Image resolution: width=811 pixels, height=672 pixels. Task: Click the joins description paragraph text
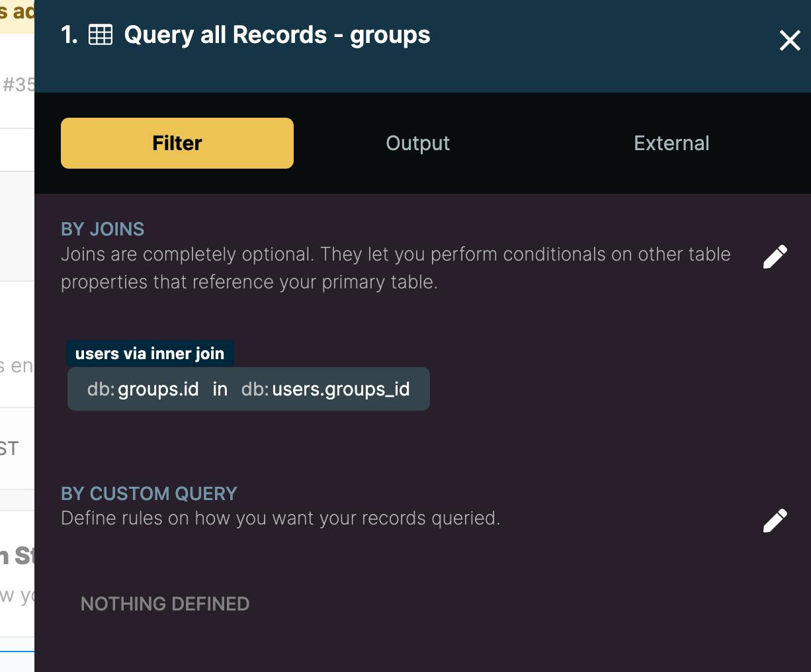tap(396, 268)
